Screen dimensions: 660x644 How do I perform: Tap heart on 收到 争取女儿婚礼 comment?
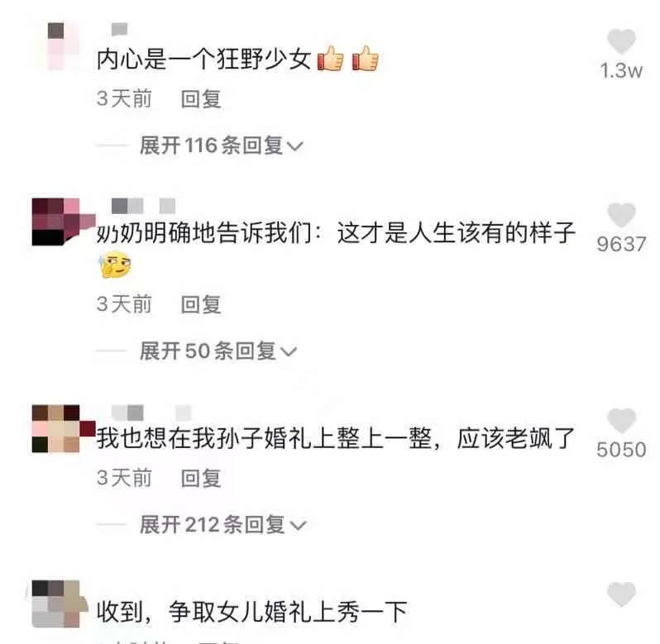(621, 594)
